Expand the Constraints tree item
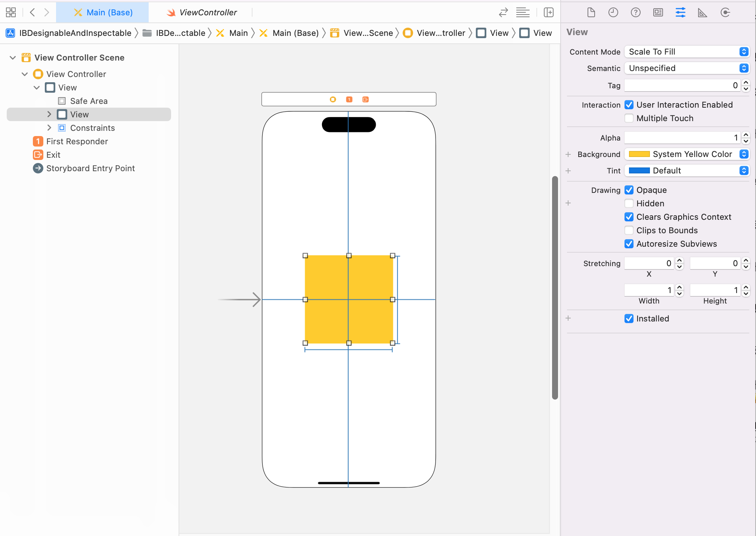The width and height of the screenshot is (756, 536). pyautogui.click(x=49, y=128)
